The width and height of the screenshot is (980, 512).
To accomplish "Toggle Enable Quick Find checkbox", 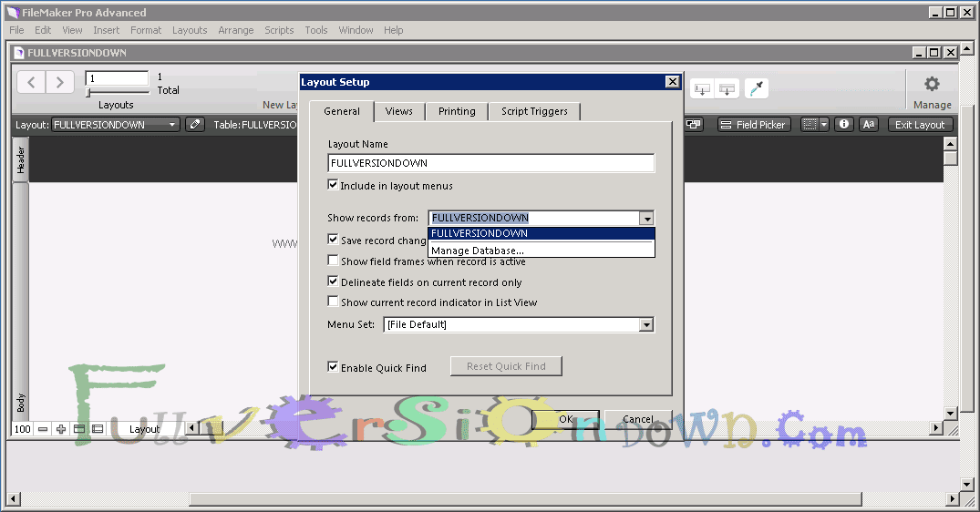I will (x=333, y=367).
